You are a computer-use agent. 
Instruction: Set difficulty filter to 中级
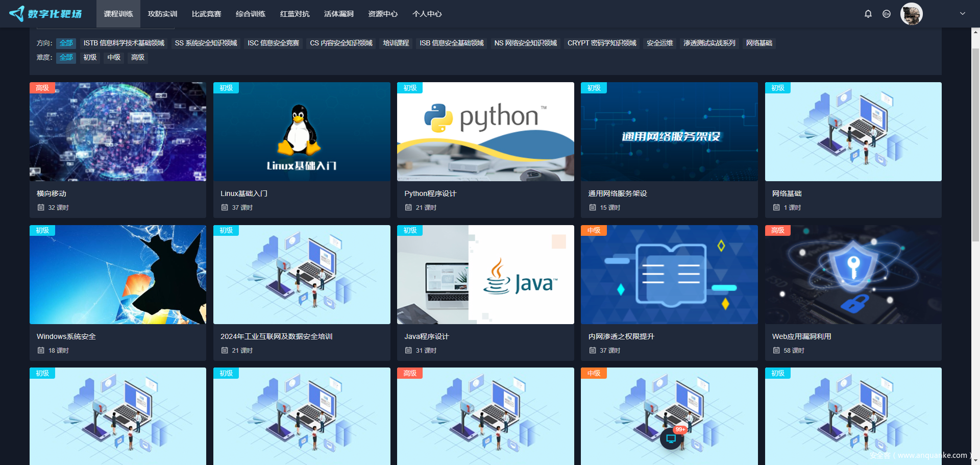(114, 58)
